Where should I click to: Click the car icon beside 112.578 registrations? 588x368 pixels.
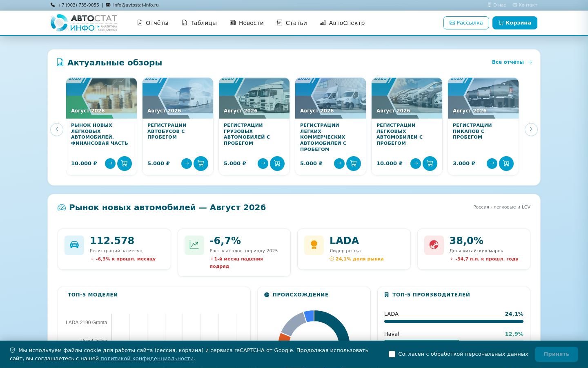74,245
